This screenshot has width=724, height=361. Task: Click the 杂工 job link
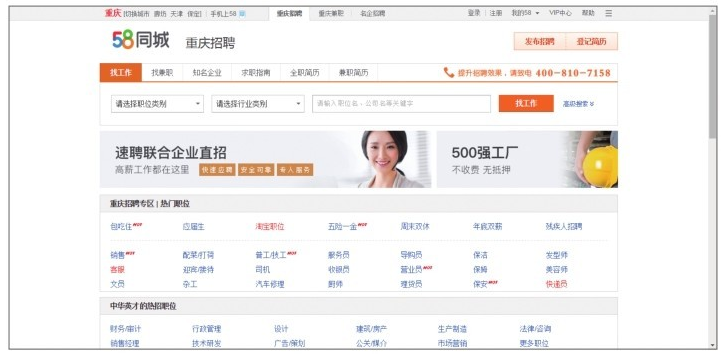pos(190,284)
